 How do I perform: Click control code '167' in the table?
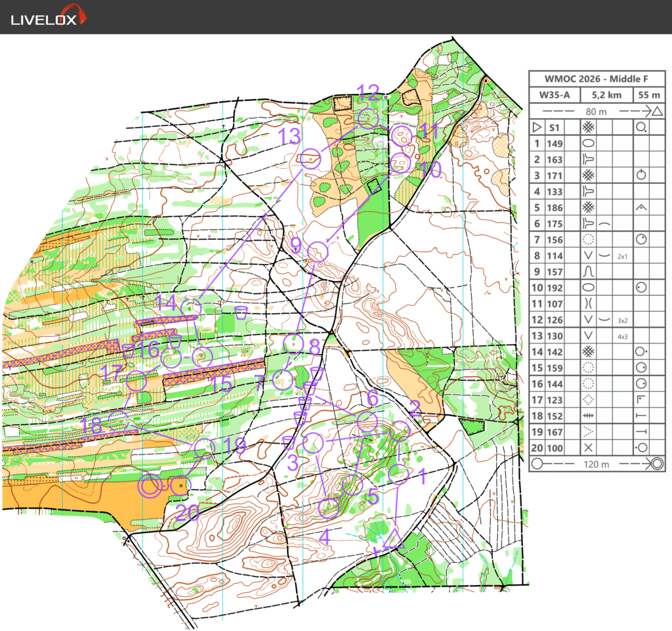click(555, 432)
